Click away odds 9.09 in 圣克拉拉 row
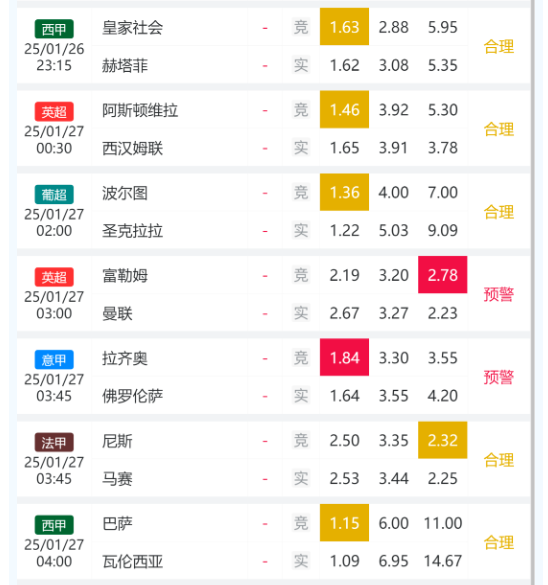This screenshot has width=548, height=585. pos(442,230)
